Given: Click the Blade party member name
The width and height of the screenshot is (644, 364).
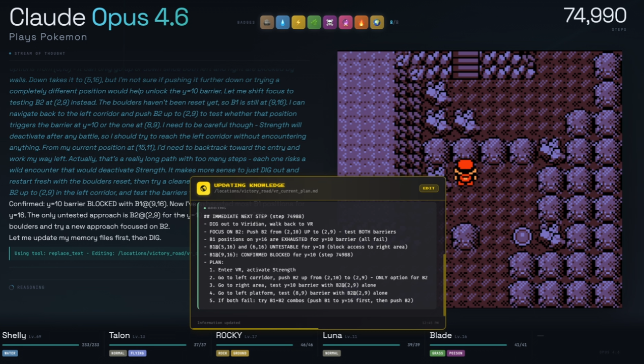Looking at the screenshot, I should [440, 335].
